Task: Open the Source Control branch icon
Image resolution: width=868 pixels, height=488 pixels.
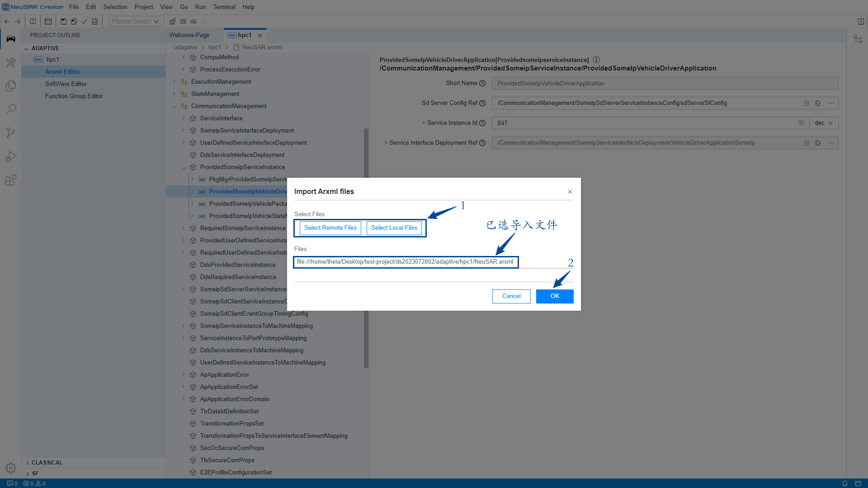Action: 11,133
